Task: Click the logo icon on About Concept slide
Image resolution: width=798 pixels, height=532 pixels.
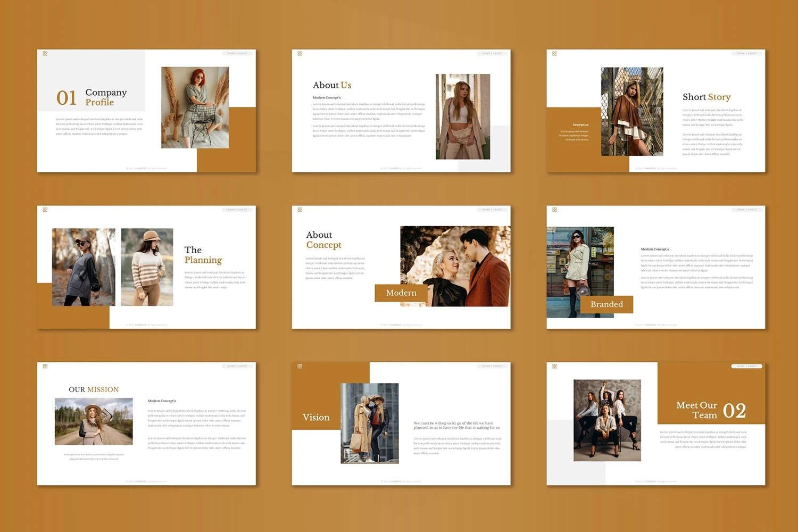Action: tap(300, 210)
